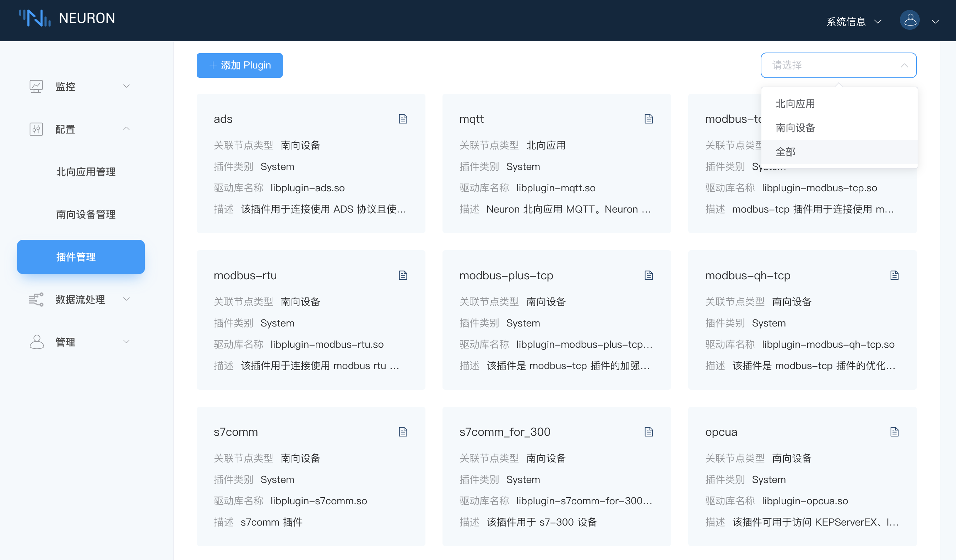The width and height of the screenshot is (956, 560).
Task: Select 北向应用 from the filter list
Action: point(840,104)
